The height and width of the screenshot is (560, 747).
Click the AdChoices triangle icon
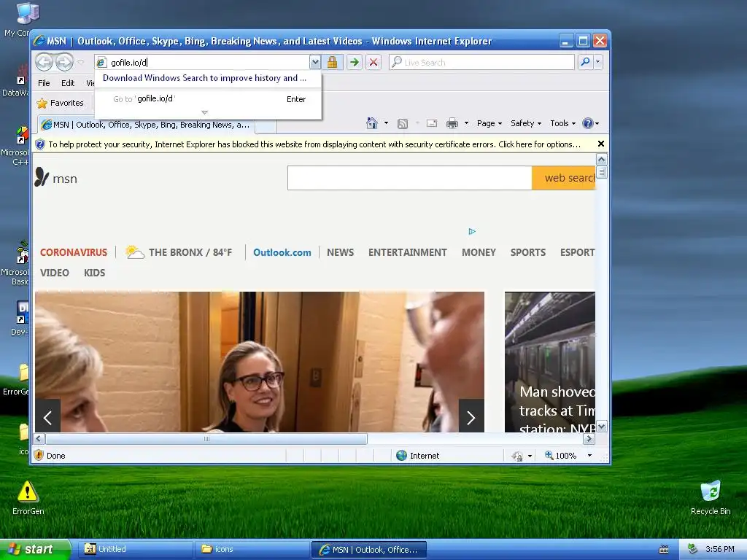[x=472, y=231]
